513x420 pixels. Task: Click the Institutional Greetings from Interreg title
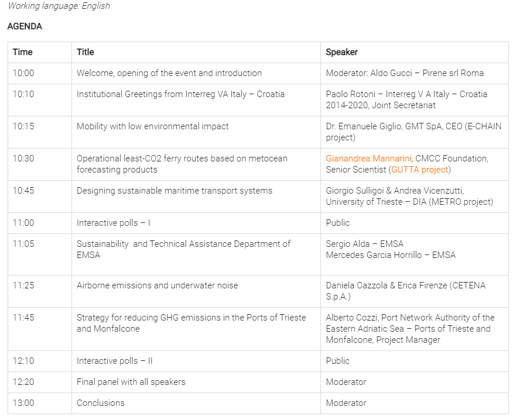180,94
